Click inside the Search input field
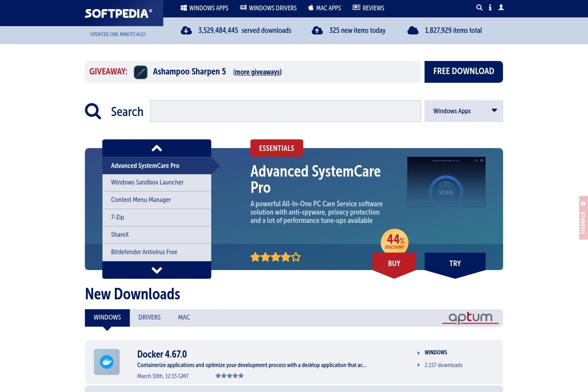 coord(285,111)
